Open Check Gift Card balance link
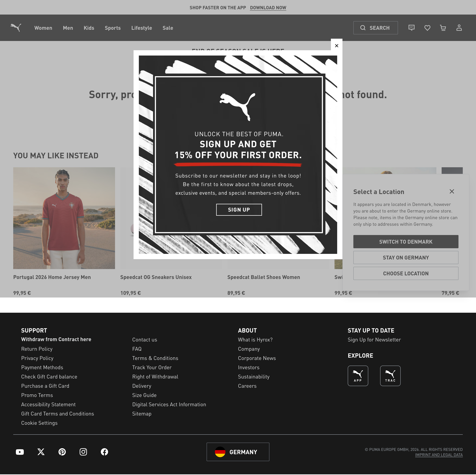Image resolution: width=476 pixels, height=475 pixels. 49,377
